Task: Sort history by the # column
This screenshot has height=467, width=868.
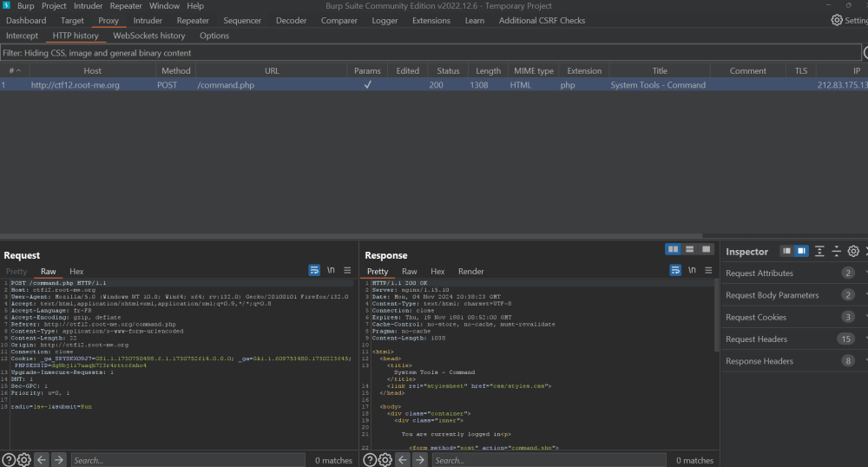Action: coord(15,70)
